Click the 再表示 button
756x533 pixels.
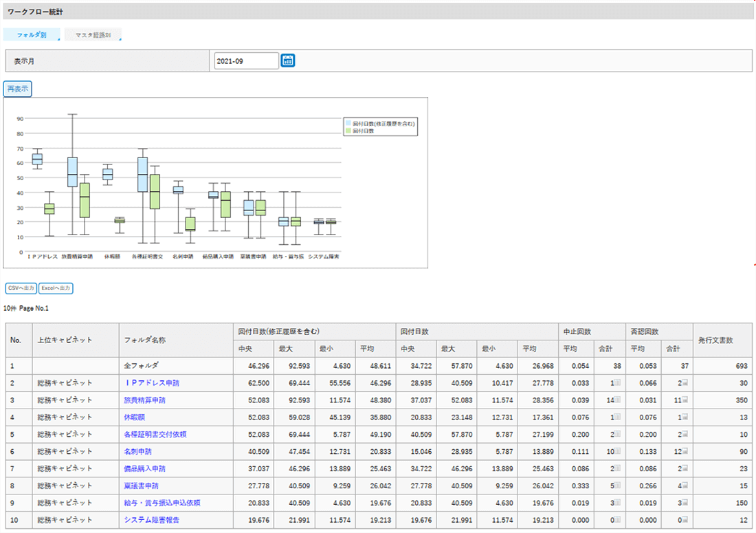tap(18, 89)
